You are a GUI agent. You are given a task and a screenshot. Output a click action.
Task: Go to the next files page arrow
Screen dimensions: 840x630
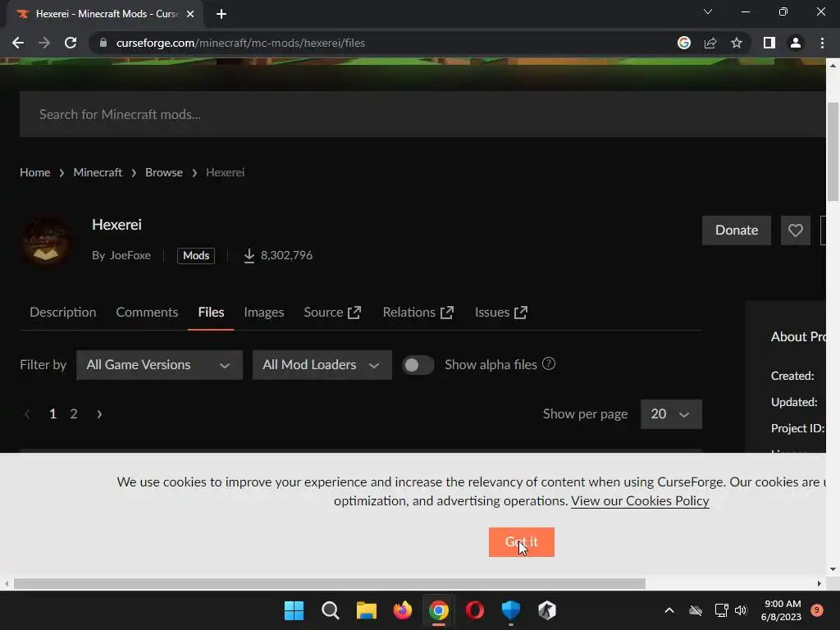[x=99, y=414]
